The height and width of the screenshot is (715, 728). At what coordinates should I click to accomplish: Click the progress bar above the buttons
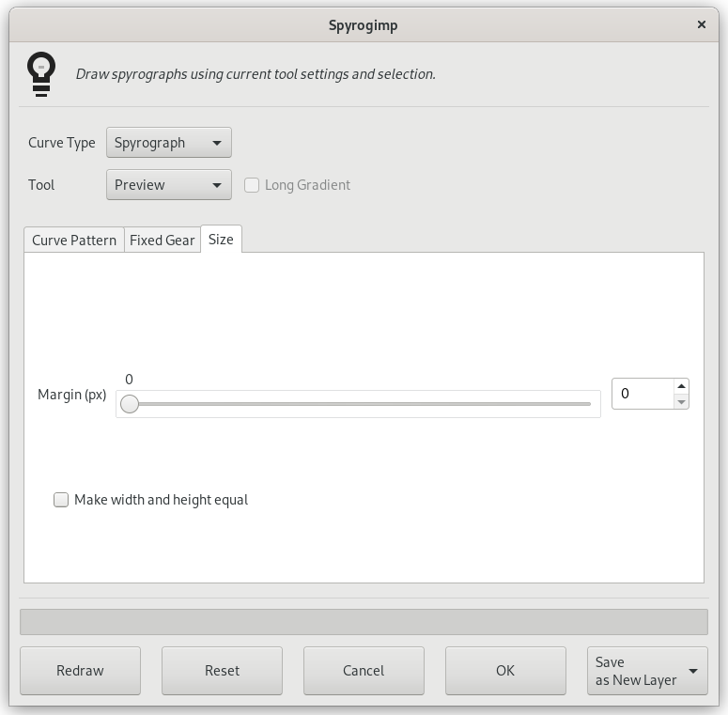click(364, 622)
